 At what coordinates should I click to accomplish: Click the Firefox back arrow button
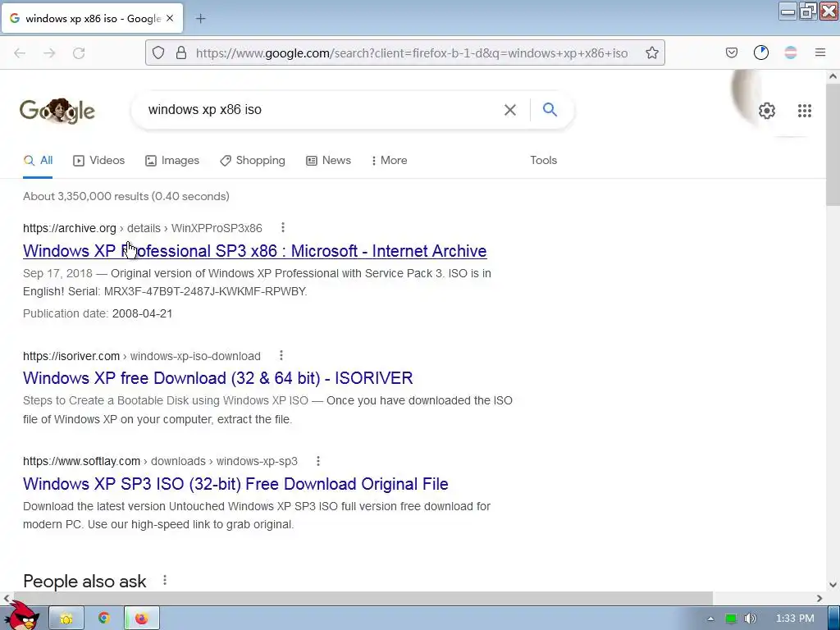point(20,53)
